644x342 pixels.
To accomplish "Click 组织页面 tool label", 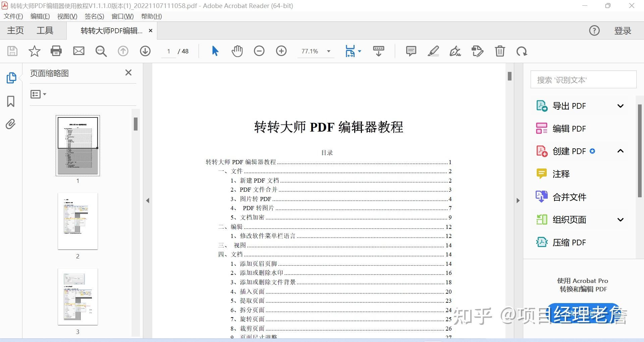I will [569, 220].
